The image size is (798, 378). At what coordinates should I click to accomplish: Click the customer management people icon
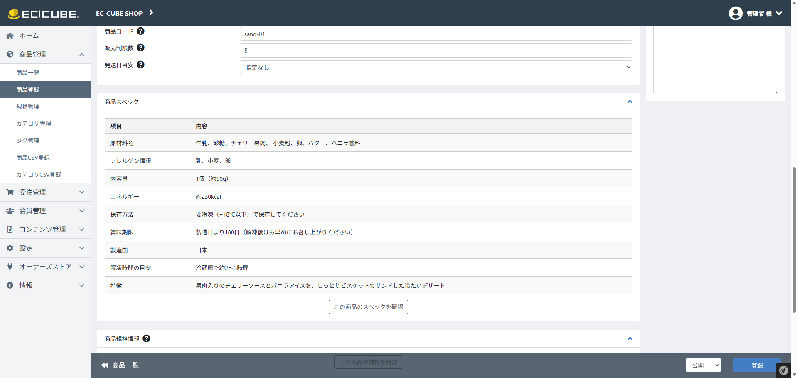[10, 211]
